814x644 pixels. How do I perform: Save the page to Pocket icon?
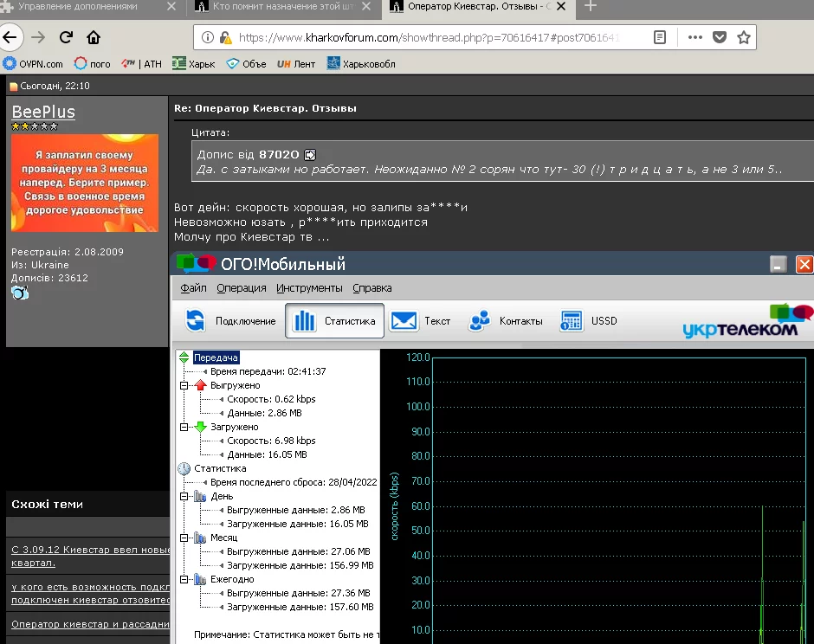(719, 37)
